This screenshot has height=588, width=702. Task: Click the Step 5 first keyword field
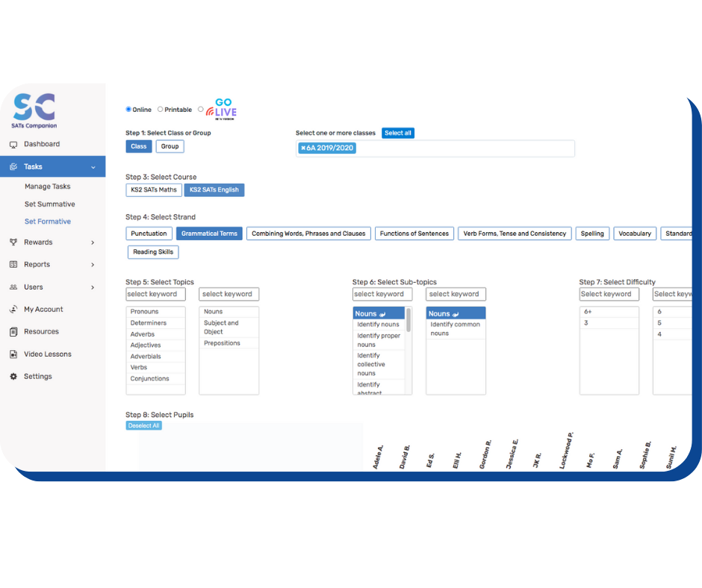pyautogui.click(x=155, y=294)
